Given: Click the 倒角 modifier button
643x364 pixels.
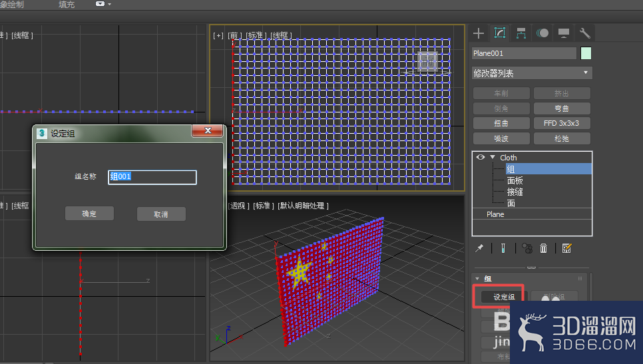Looking at the screenshot, I should [501, 108].
